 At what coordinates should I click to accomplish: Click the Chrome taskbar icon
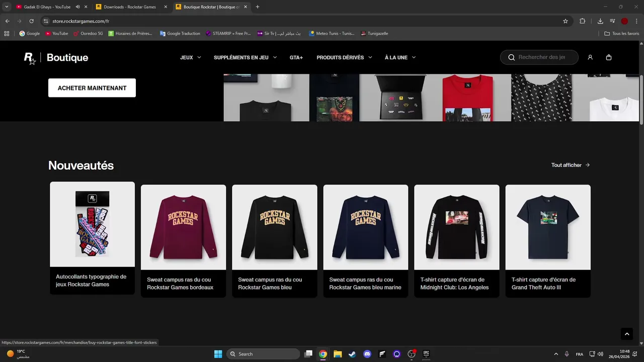pos(323,354)
